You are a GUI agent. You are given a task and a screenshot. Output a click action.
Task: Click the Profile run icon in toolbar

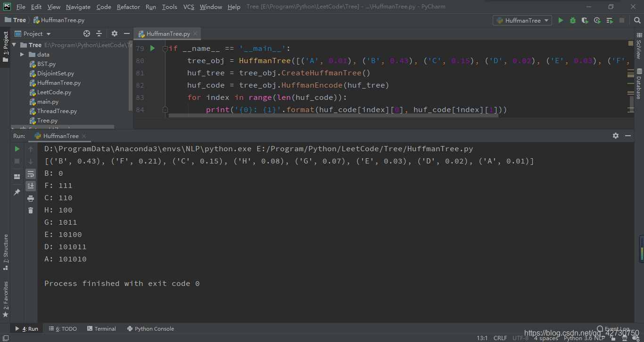[x=597, y=20]
